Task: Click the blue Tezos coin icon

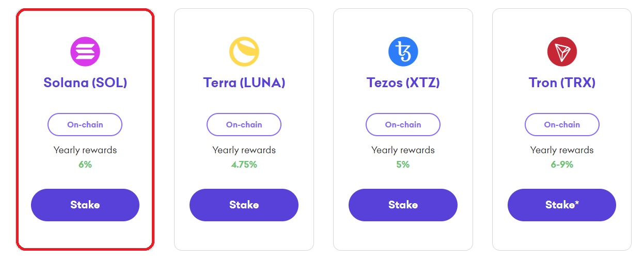Action: click(403, 51)
